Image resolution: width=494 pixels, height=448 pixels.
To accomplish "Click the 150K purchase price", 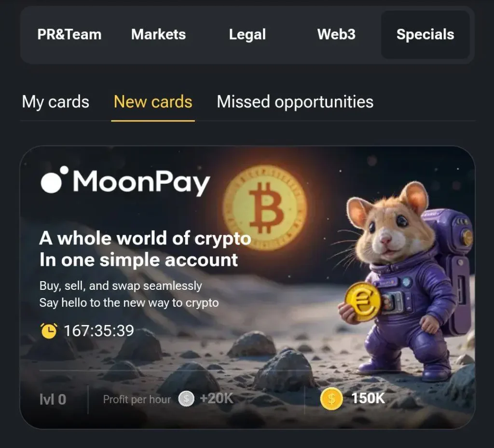I will (x=368, y=399).
